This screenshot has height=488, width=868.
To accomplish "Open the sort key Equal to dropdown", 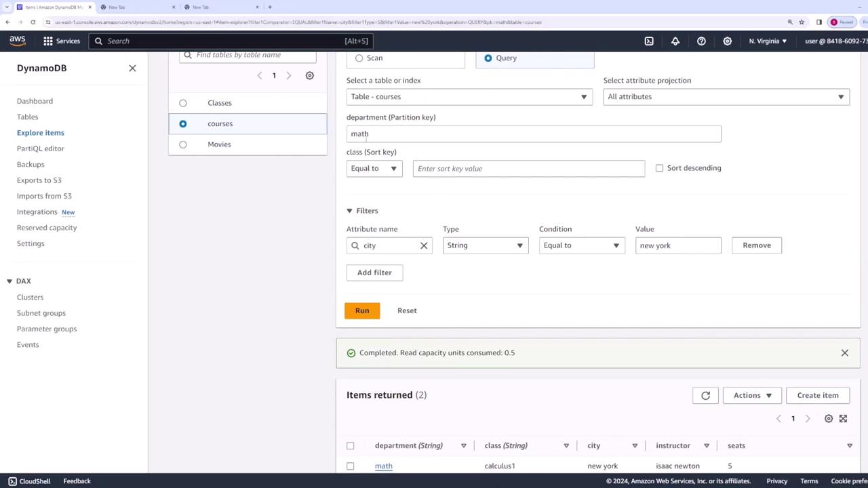I will [x=374, y=168].
